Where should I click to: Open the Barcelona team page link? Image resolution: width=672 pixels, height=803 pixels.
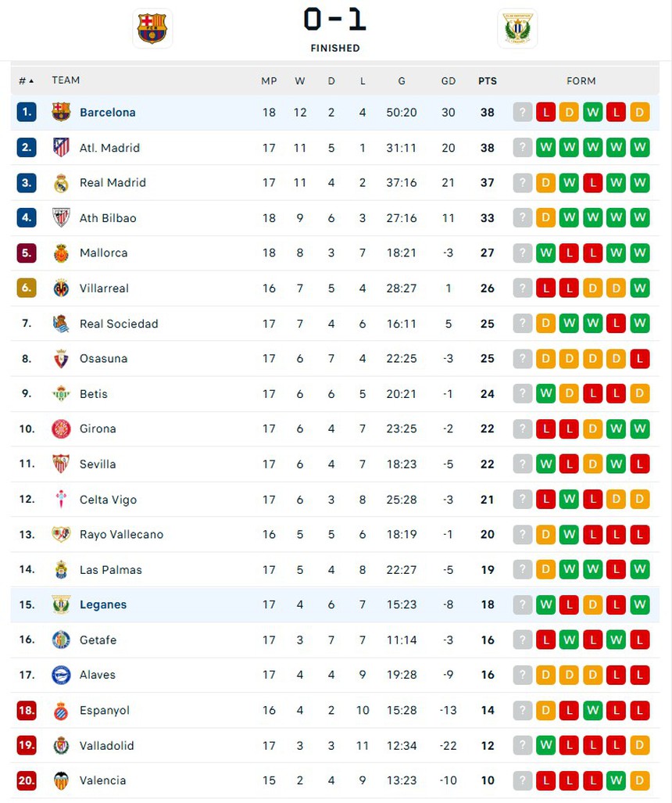108,112
